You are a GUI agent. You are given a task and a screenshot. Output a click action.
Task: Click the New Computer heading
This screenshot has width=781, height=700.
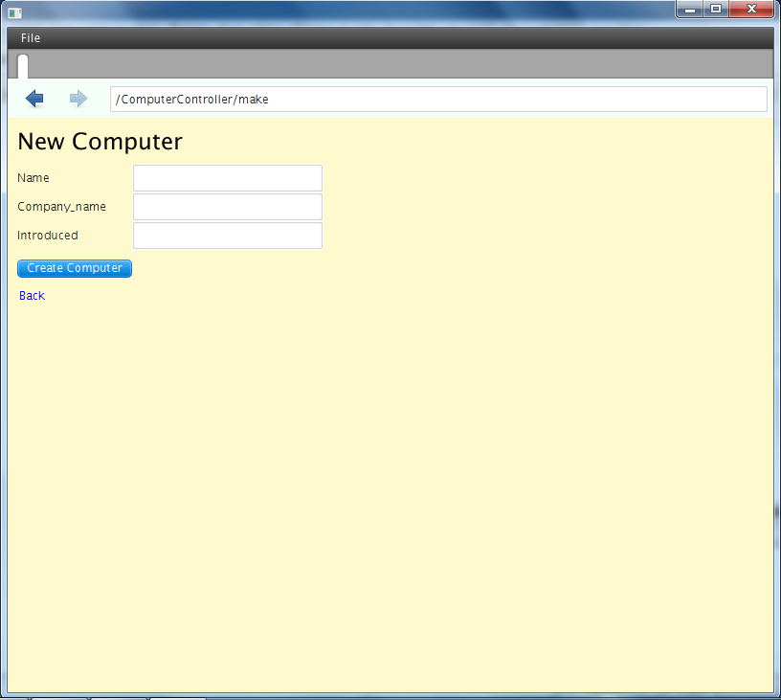point(100,142)
